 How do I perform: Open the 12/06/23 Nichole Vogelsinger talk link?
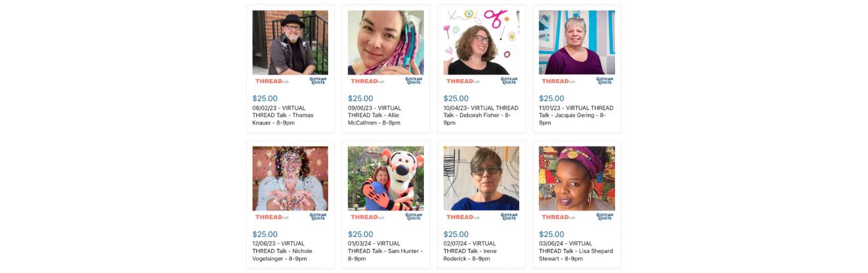tap(282, 251)
